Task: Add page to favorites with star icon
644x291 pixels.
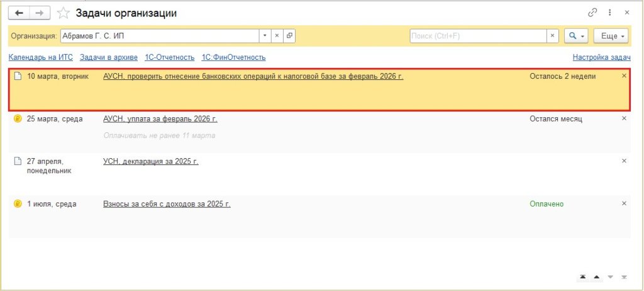Action: (x=63, y=13)
